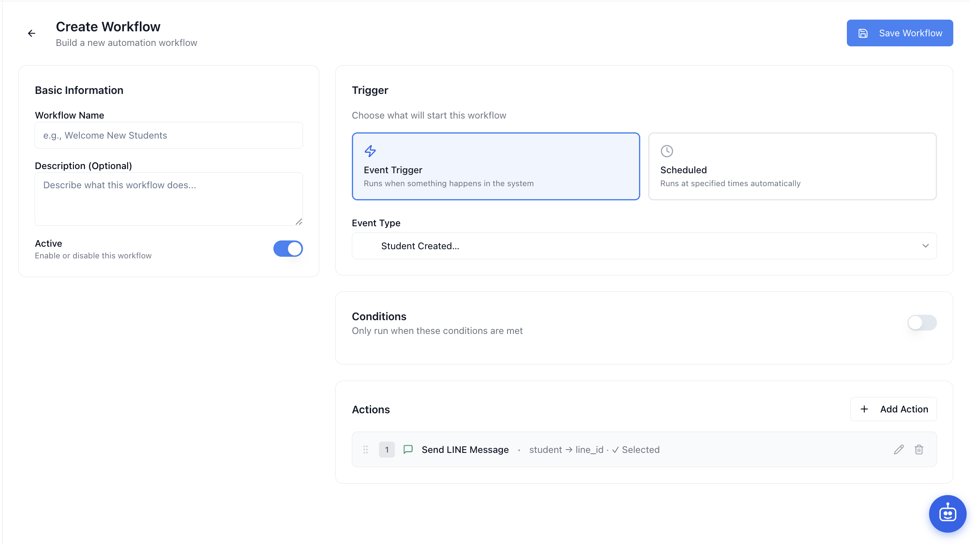Viewport: 980px width, 546px height.
Task: Go back using the left arrow icon
Action: (32, 33)
